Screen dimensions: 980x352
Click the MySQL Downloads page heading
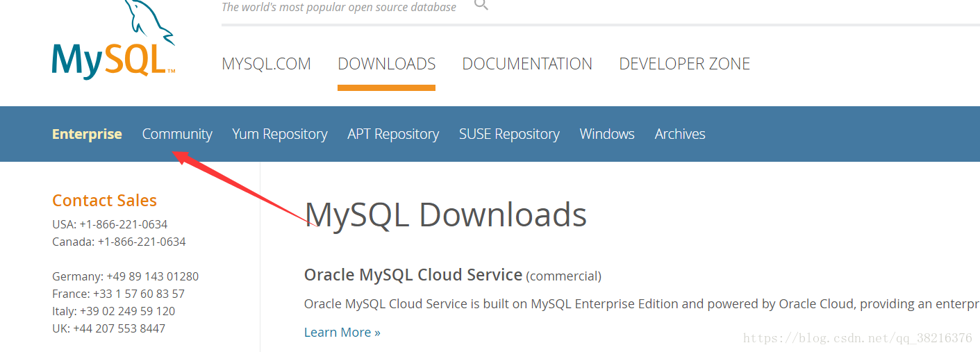(445, 215)
